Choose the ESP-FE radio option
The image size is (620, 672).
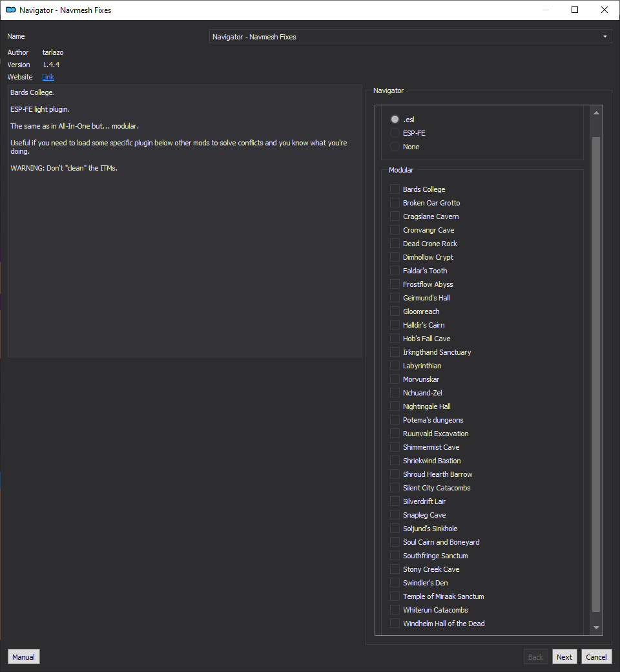tap(395, 133)
